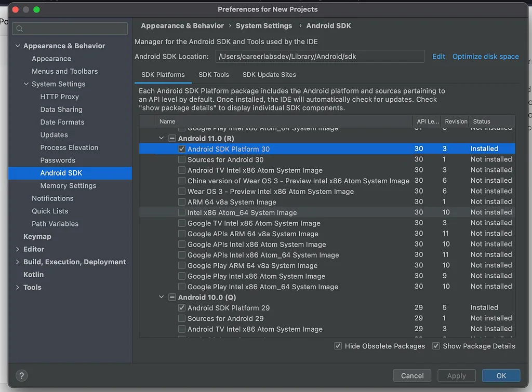The height and width of the screenshot is (392, 532).
Task: Switch to the SDK Update Sites tab
Action: 269,75
